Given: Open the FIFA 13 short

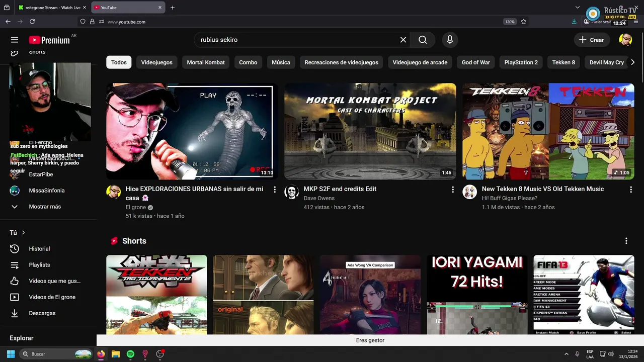Looking at the screenshot, I should point(584,295).
